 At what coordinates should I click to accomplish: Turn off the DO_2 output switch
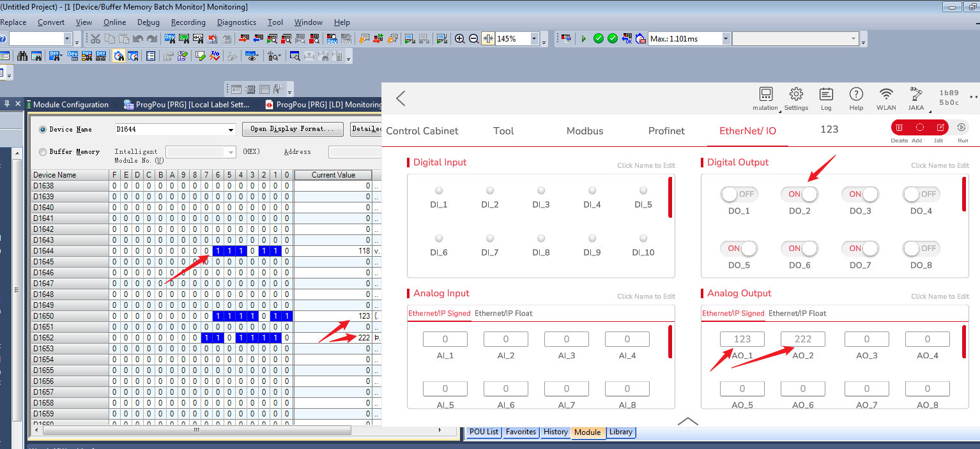(x=799, y=194)
